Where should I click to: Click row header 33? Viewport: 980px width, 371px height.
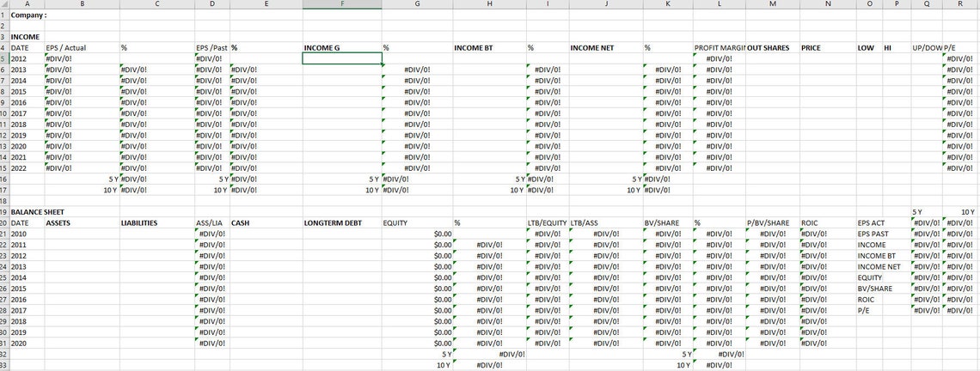[4, 365]
